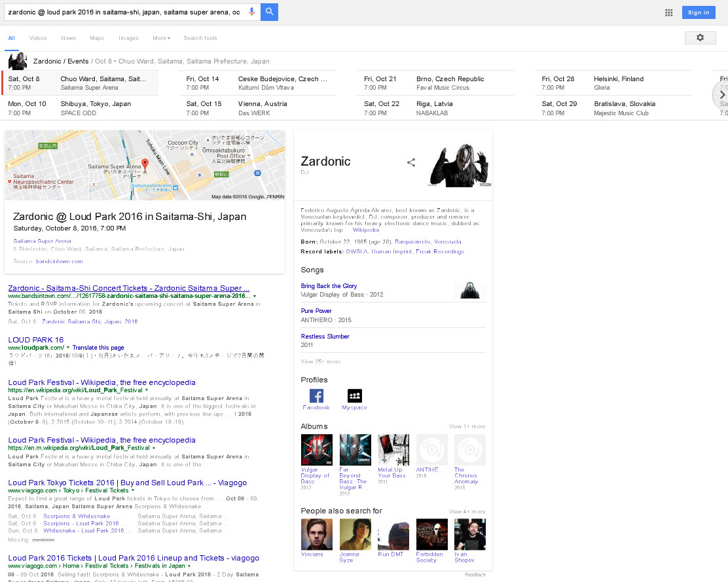Open Zardonic's Myspace profile icon

(x=355, y=396)
